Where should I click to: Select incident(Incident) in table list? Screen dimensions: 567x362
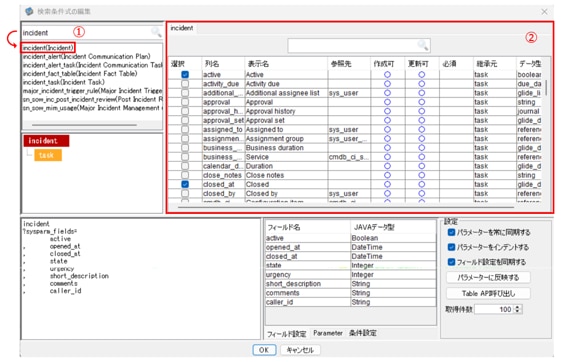tap(48, 47)
